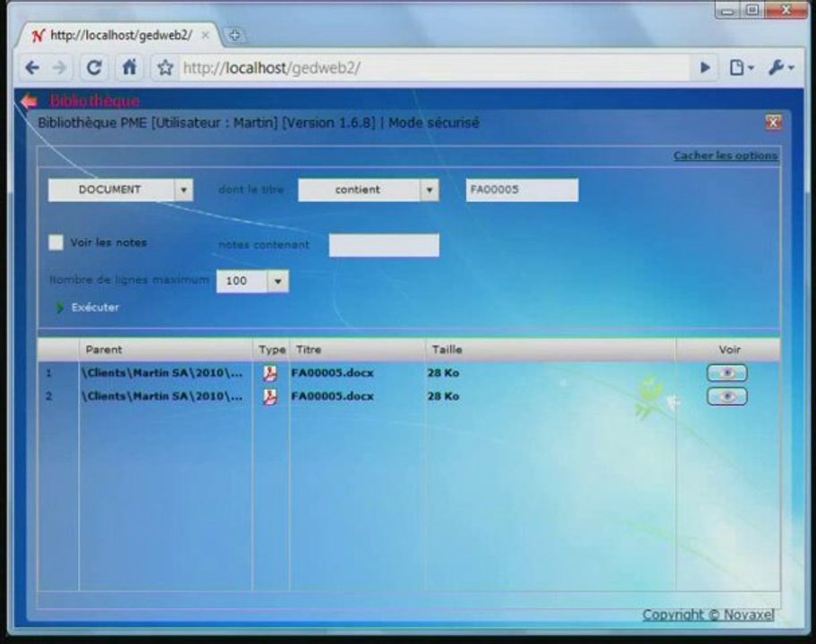Sort by the Parent column header
Viewport: 816px width, 644px height.
[165, 350]
